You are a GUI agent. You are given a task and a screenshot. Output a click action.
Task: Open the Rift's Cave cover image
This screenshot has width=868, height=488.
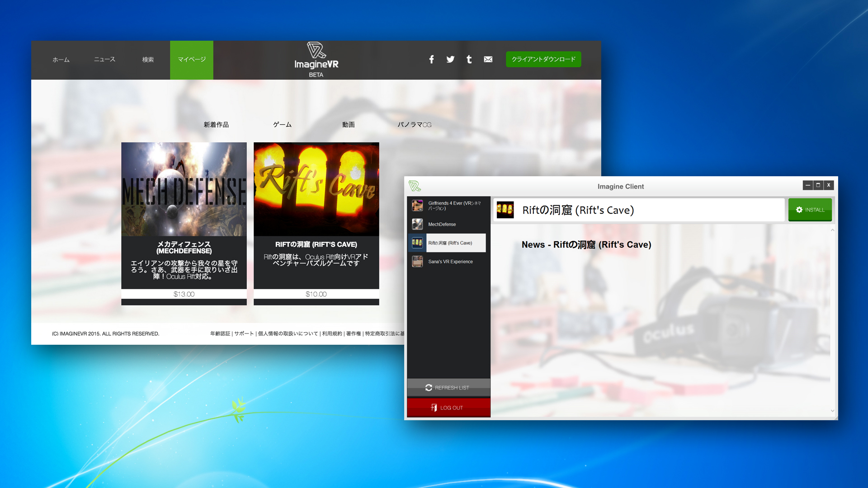click(316, 189)
